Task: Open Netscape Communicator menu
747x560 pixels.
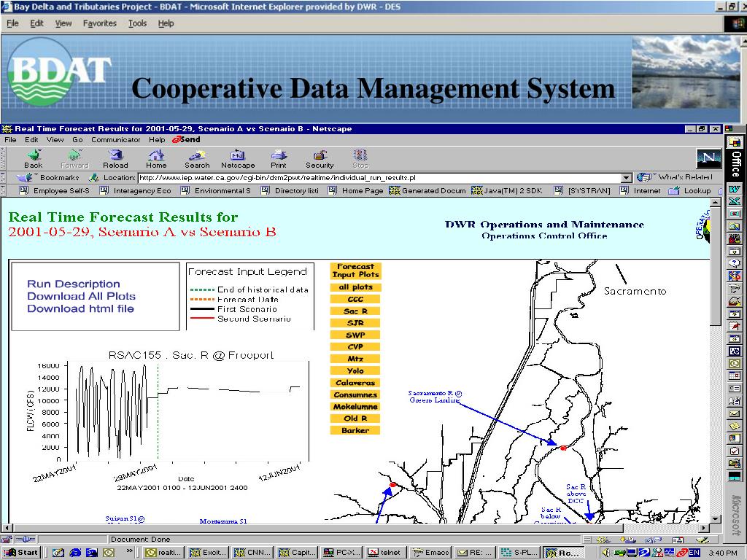Action: (x=116, y=139)
